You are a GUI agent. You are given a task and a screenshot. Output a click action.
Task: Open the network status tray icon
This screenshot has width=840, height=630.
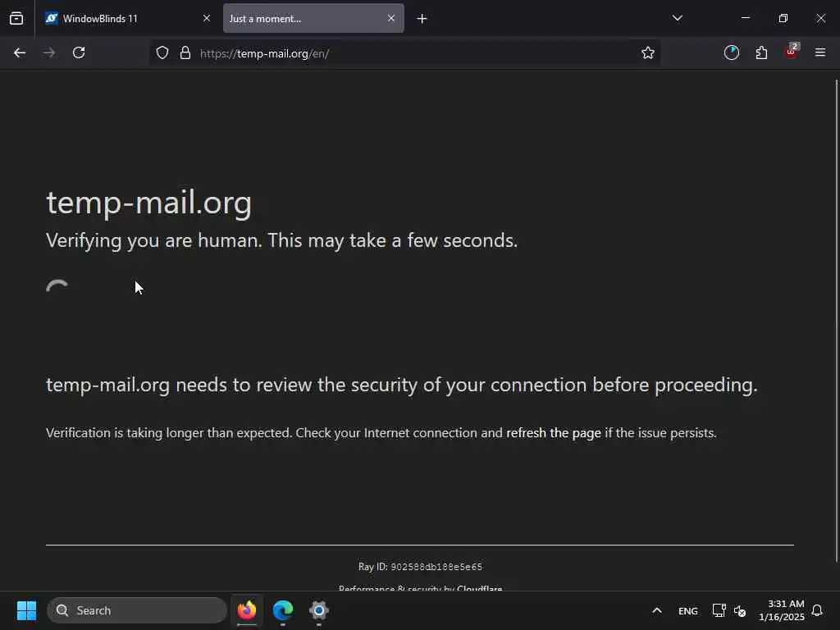coord(719,610)
